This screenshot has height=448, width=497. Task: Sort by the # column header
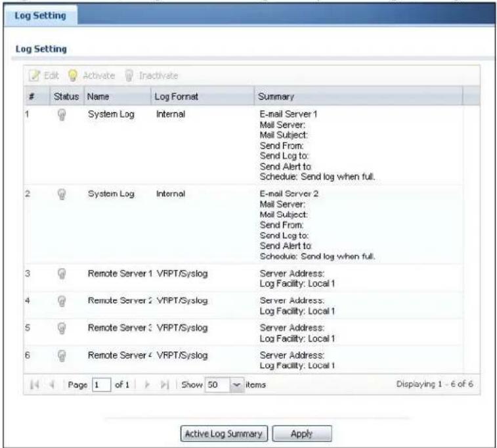pos(37,97)
